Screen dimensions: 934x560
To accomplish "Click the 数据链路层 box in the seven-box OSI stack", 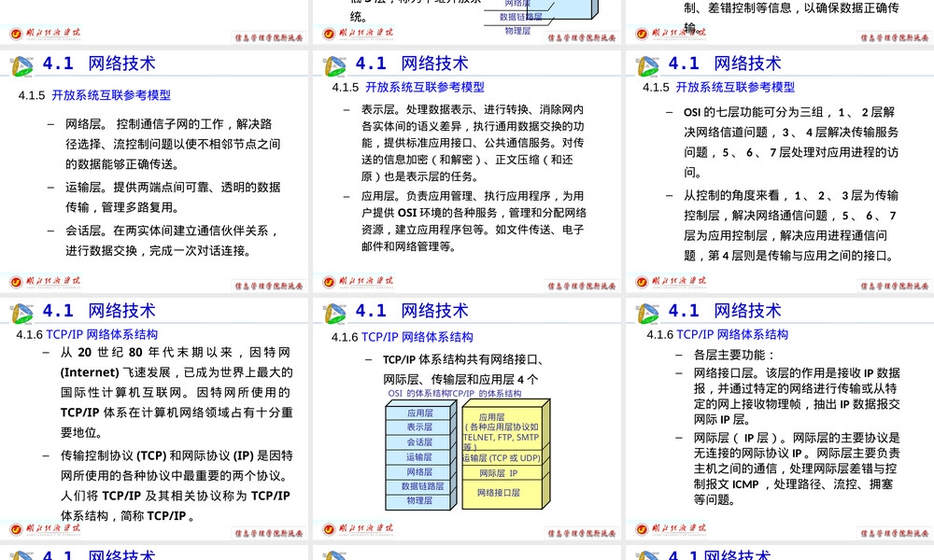I will click(x=418, y=486).
